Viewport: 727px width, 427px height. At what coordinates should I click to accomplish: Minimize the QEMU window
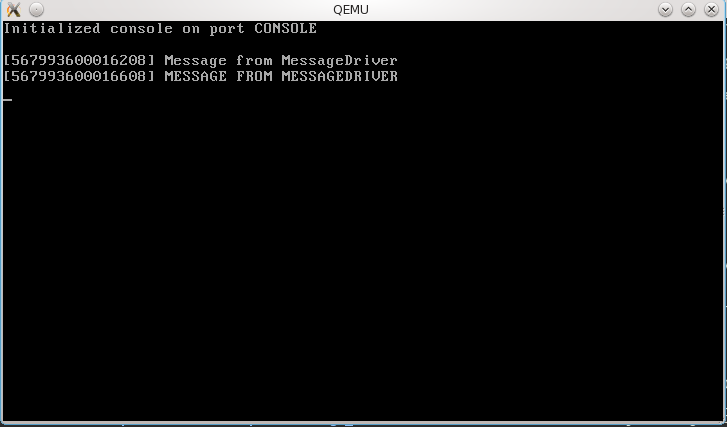665,9
